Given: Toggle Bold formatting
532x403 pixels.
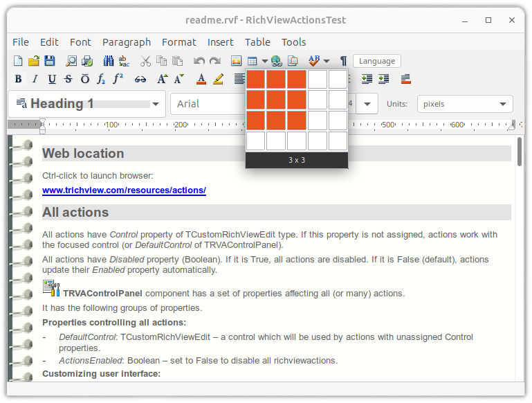Looking at the screenshot, I should click(19, 79).
